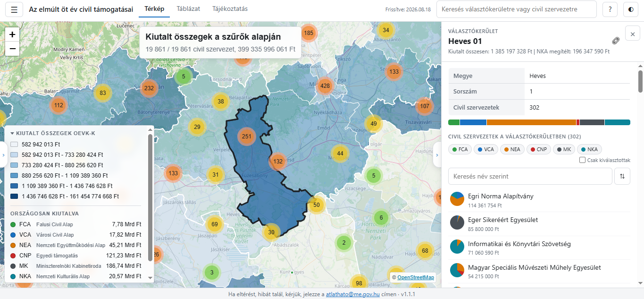The width and height of the screenshot is (644, 299).
Task: Copy link to Heves 01 constituency
Action: pyautogui.click(x=616, y=41)
